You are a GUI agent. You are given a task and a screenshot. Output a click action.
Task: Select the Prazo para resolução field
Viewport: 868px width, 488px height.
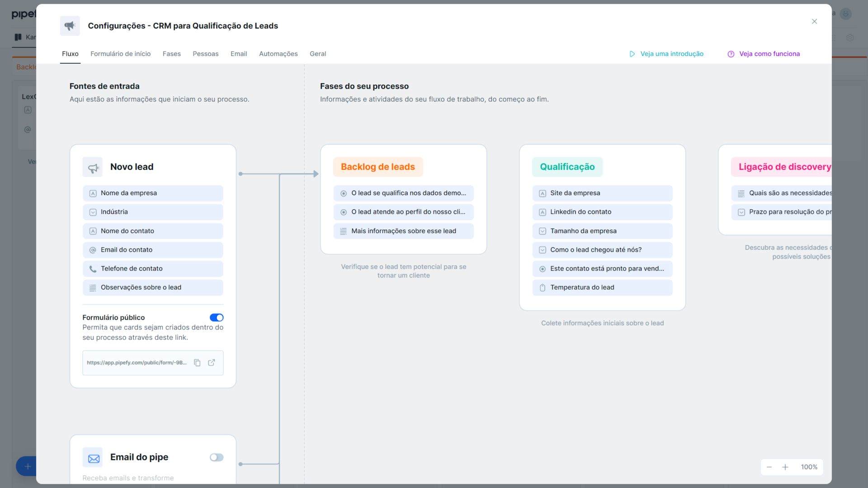pos(781,212)
